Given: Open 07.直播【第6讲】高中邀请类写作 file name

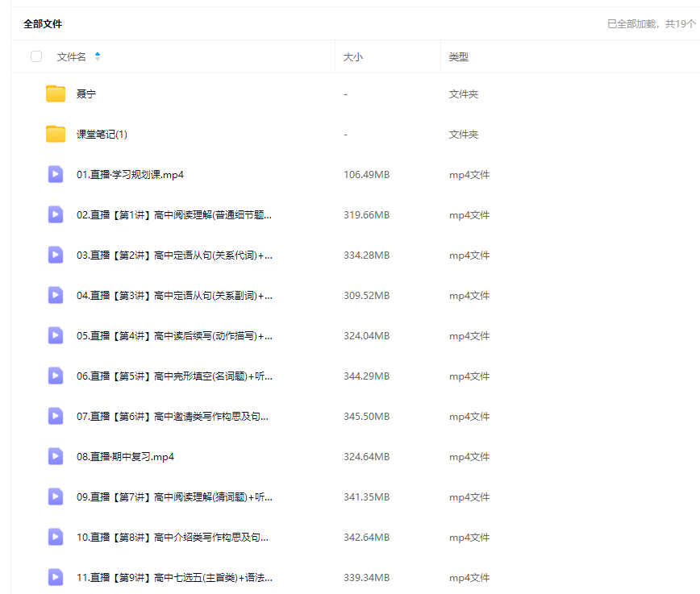Looking at the screenshot, I should click(x=173, y=417).
